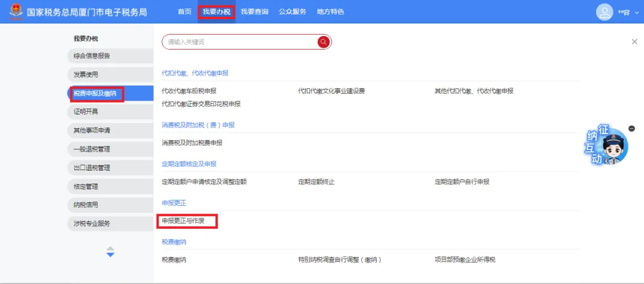This screenshot has width=644, height=284.
Task: Click 消费税及附加税费申报 link
Action: tap(192, 143)
